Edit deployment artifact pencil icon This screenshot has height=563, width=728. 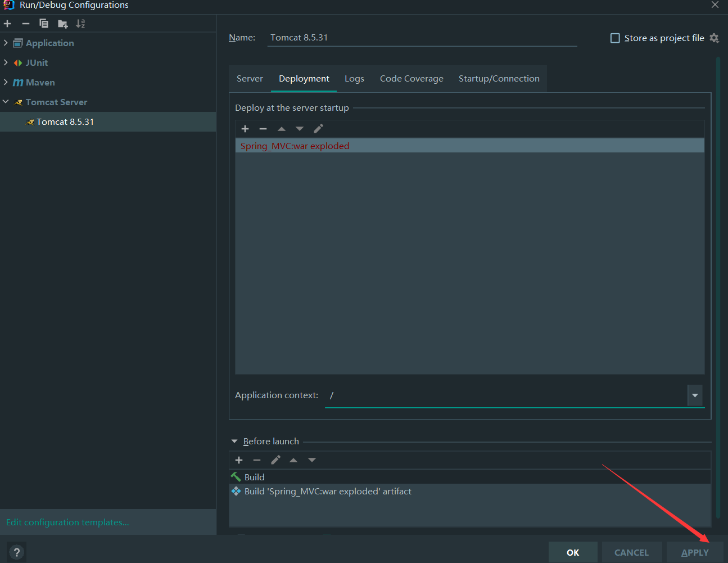pos(318,129)
